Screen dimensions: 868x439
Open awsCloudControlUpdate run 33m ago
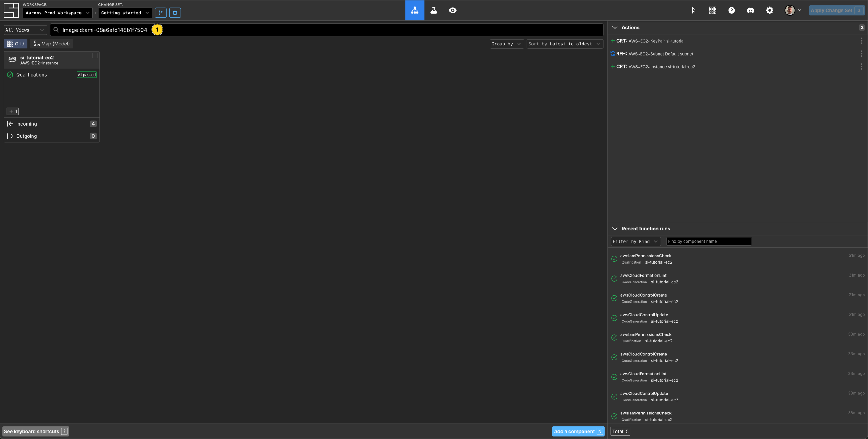(x=738, y=397)
